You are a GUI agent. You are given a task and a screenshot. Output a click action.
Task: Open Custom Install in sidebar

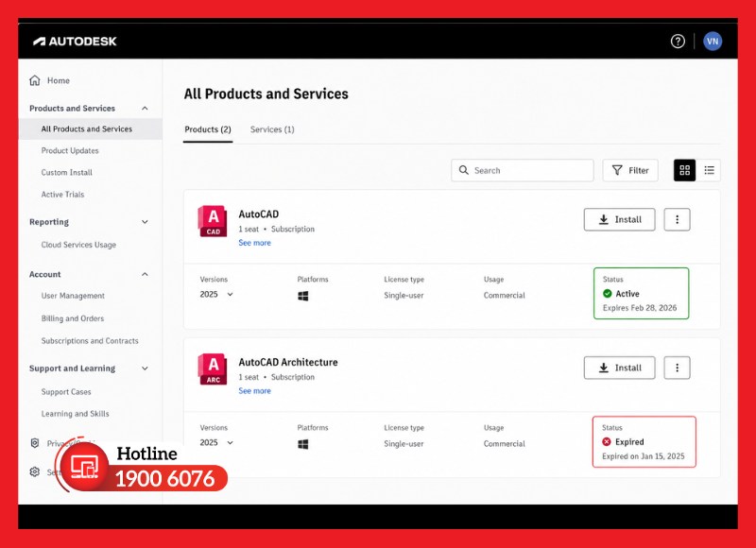click(66, 173)
